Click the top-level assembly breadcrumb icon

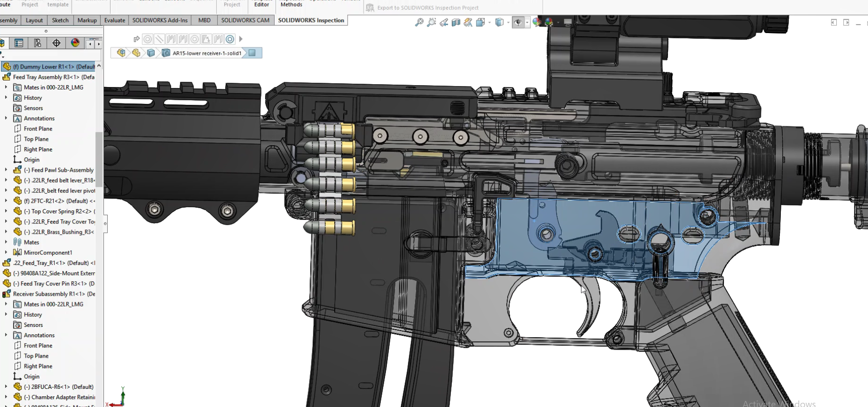[121, 53]
